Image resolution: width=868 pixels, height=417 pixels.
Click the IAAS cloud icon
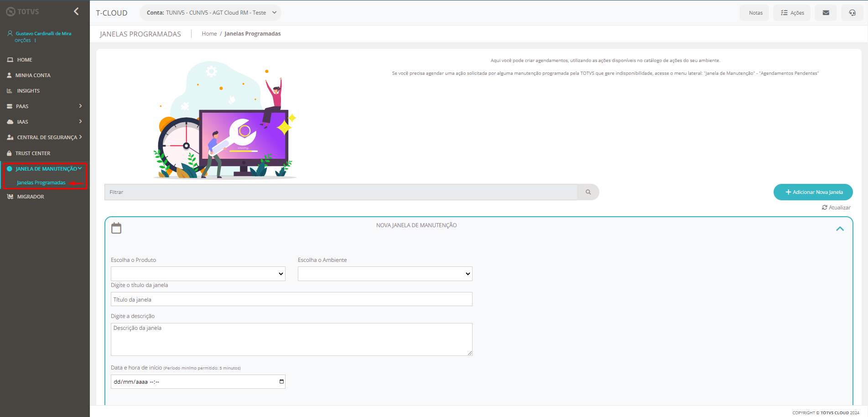point(10,122)
